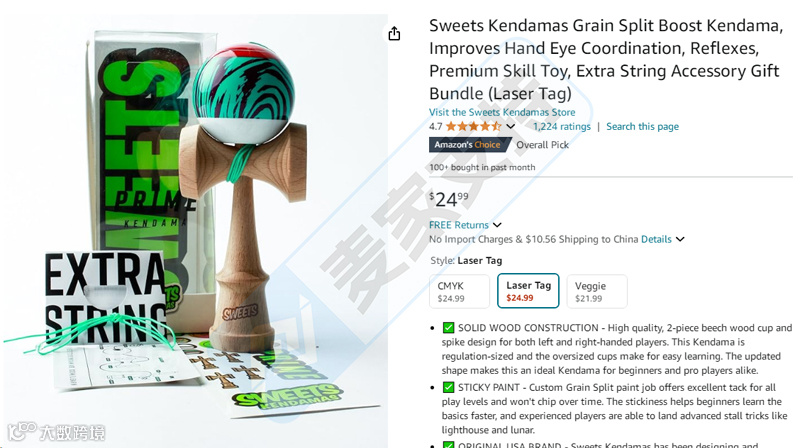Click the green checkmark beside STICKY PAINT
This screenshot has width=800, height=448.
click(x=448, y=387)
